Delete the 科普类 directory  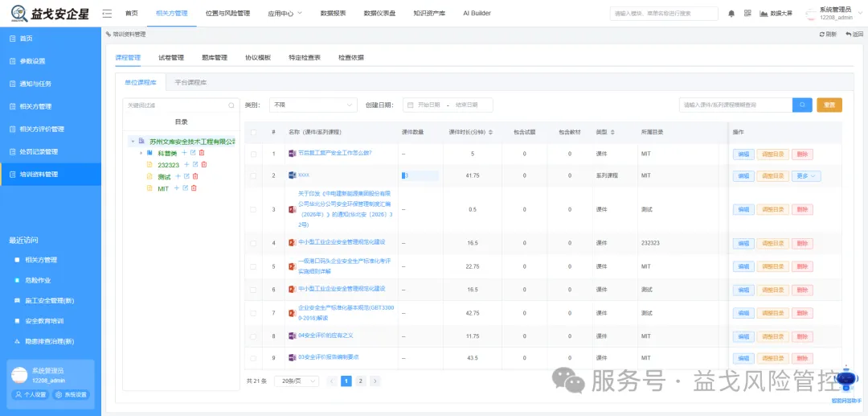(x=202, y=152)
